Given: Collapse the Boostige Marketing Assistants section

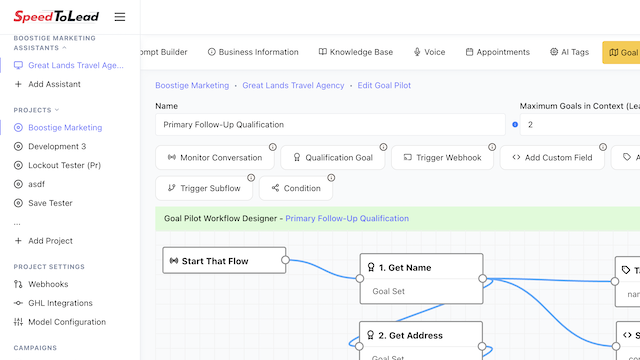Looking at the screenshot, I should click(x=64, y=48).
